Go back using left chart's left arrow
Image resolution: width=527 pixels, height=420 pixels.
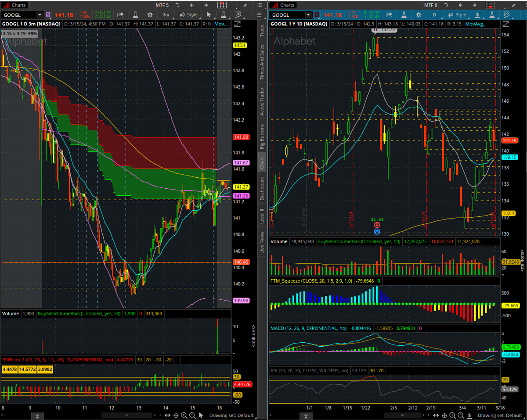[192, 5]
